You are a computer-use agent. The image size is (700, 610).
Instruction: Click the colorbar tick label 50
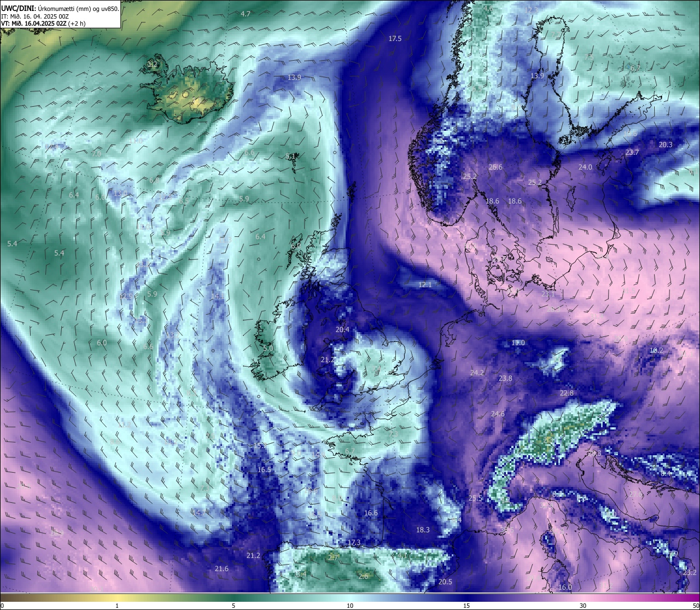pyautogui.click(x=696, y=605)
